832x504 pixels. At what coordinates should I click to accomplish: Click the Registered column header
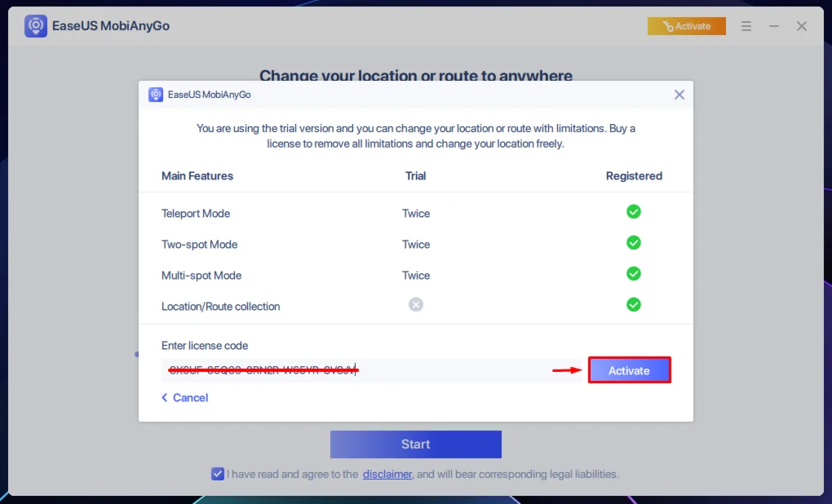coord(634,176)
